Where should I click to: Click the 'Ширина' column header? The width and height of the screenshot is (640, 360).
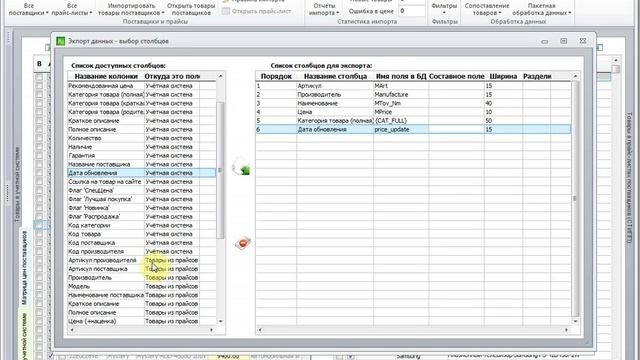click(503, 76)
